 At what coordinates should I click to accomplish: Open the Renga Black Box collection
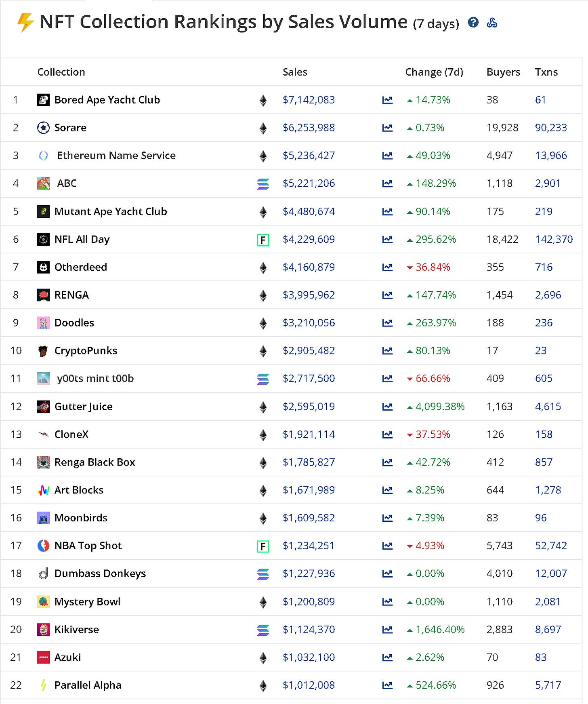[95, 462]
